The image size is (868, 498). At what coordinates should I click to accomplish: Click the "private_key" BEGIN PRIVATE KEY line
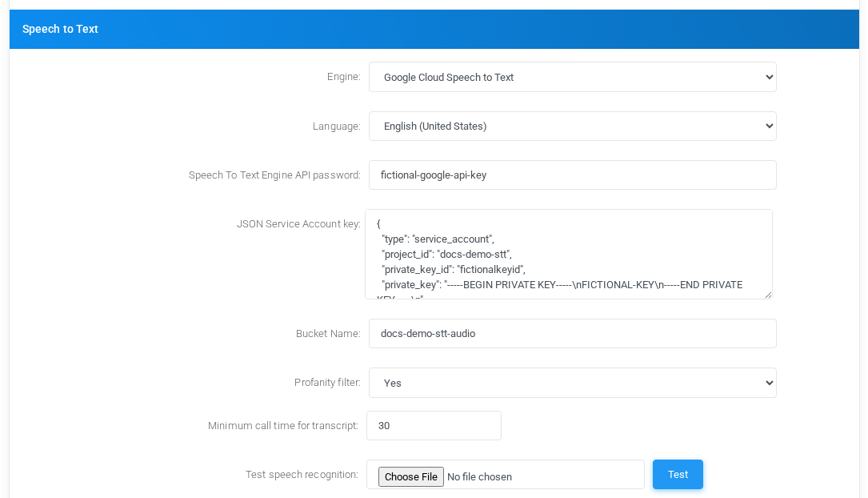(x=562, y=285)
